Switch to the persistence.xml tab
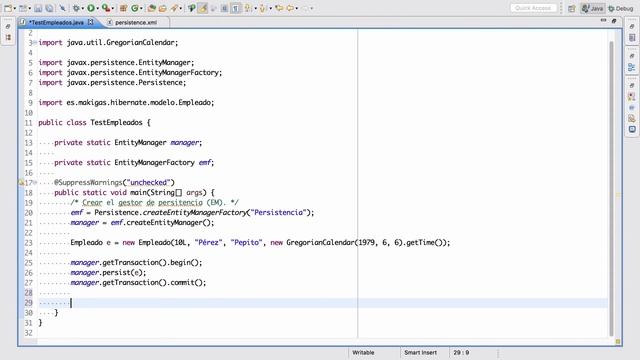Image resolution: width=640 pixels, height=360 pixels. coord(136,22)
